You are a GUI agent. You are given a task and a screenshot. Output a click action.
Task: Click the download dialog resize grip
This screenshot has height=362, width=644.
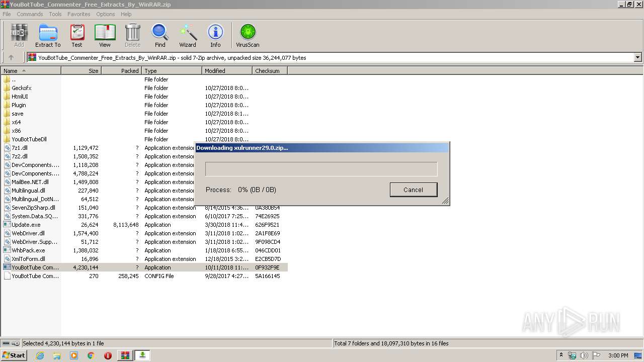tap(445, 201)
